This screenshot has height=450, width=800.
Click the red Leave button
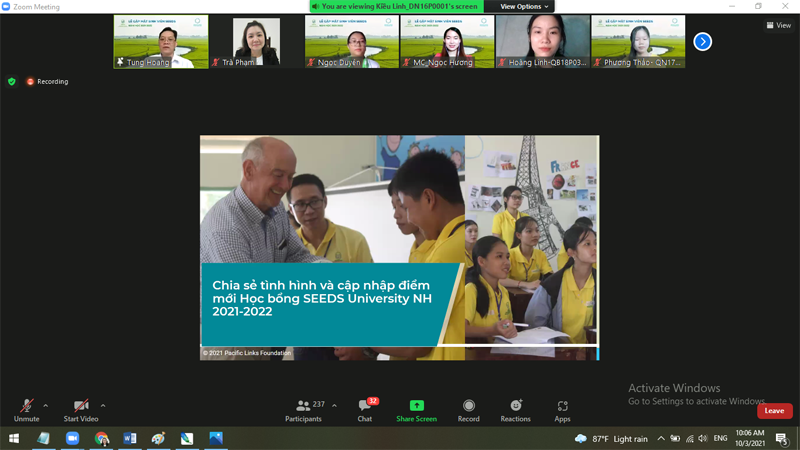click(x=774, y=411)
